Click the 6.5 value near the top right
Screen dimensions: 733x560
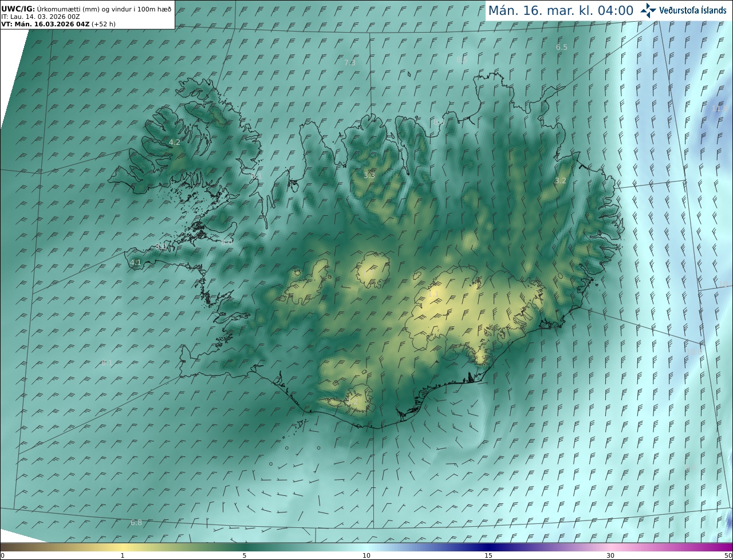tap(562, 47)
